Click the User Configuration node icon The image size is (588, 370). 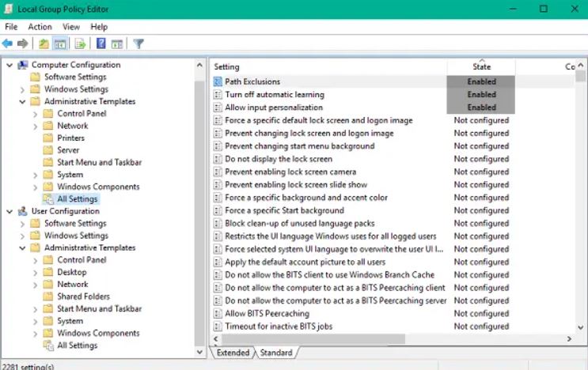click(23, 211)
